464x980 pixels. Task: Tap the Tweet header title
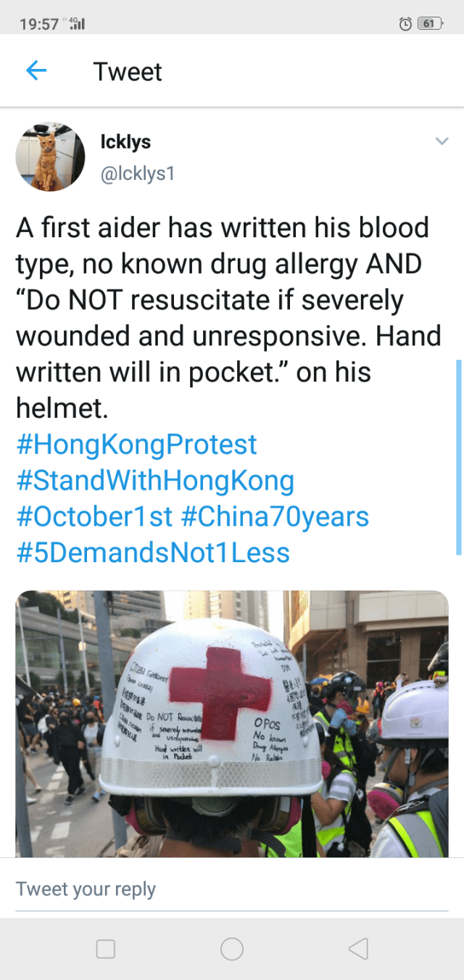pos(128,72)
